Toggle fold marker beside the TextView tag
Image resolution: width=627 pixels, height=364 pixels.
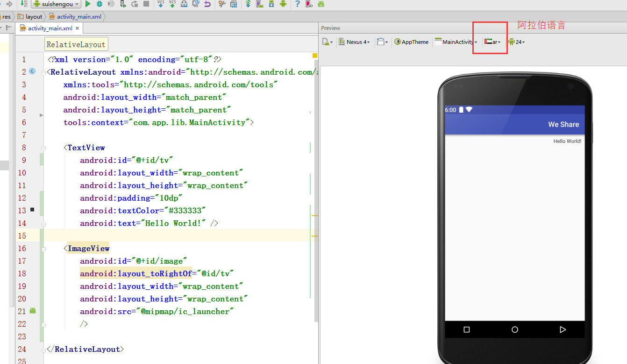click(44, 148)
